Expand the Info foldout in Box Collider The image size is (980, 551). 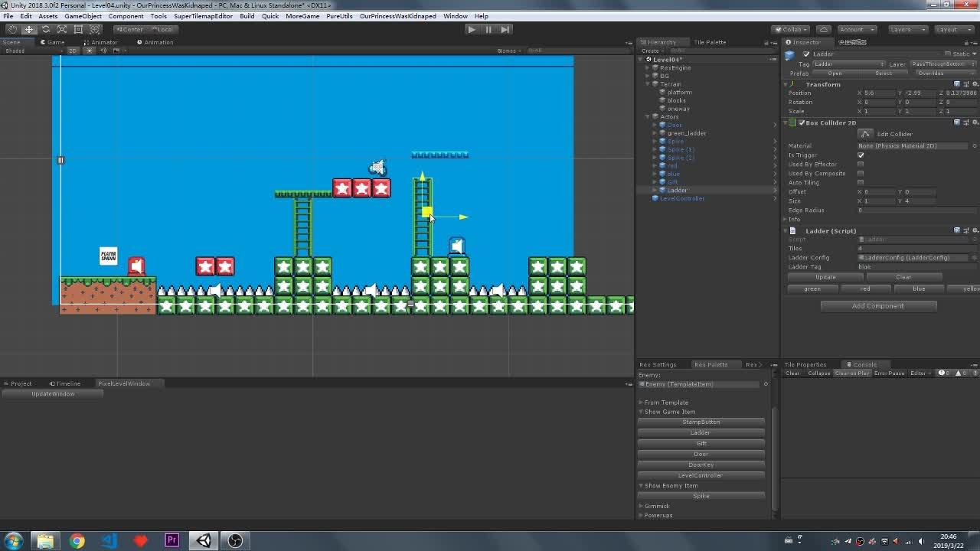(x=786, y=219)
